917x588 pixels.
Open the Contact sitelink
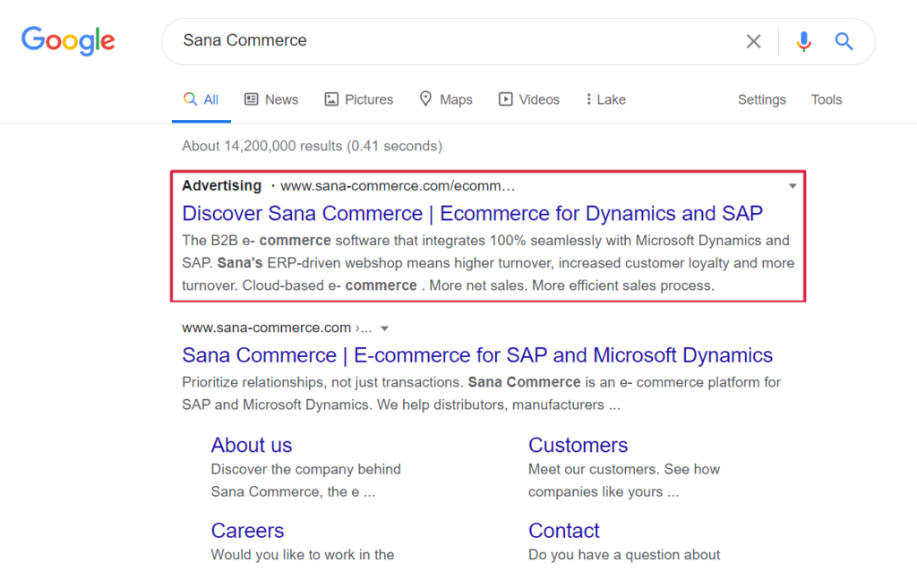(563, 531)
